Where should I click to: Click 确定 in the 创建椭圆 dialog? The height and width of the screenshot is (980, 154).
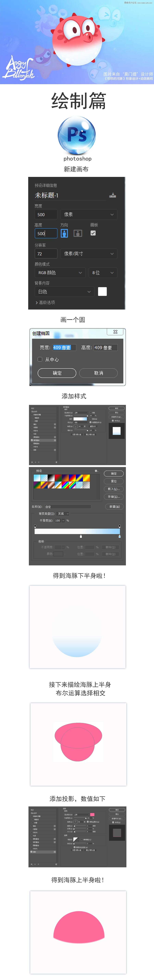pos(57,373)
